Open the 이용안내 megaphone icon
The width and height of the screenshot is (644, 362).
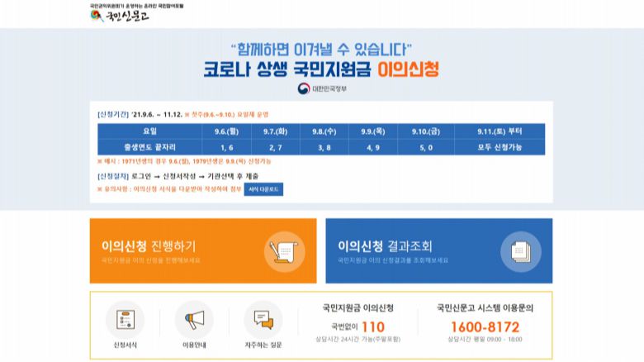tap(193, 318)
